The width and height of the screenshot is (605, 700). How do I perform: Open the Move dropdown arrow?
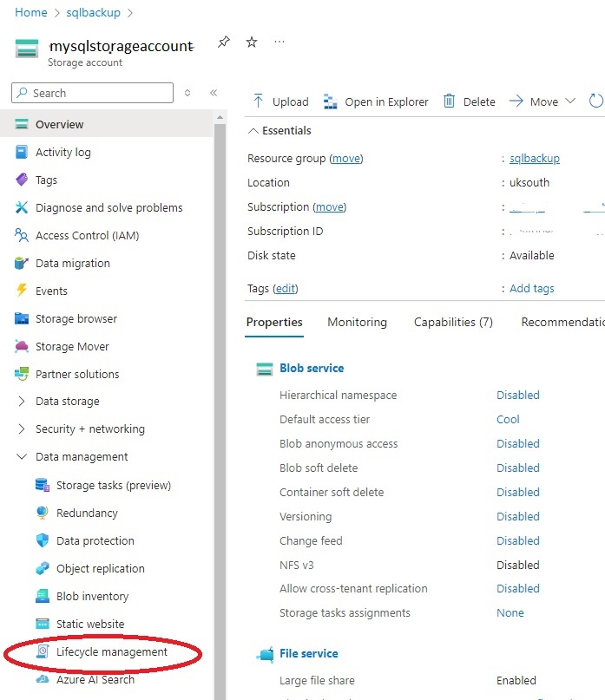tap(570, 101)
